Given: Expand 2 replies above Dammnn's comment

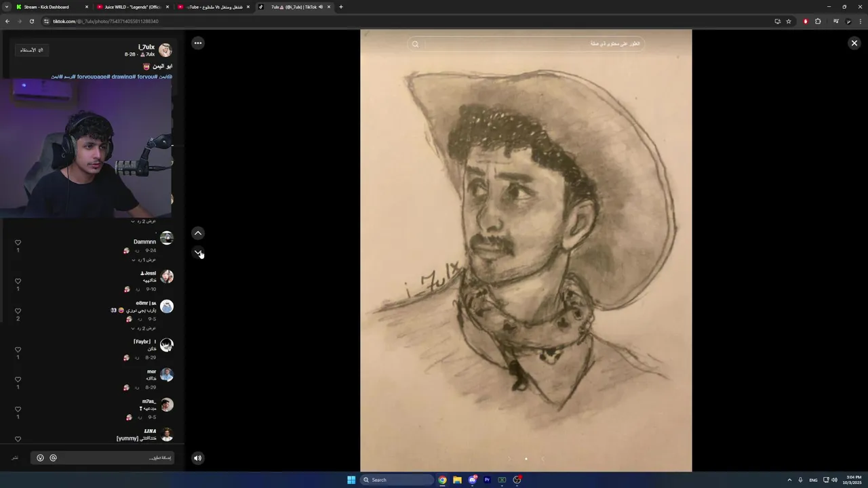Looking at the screenshot, I should [x=144, y=221].
